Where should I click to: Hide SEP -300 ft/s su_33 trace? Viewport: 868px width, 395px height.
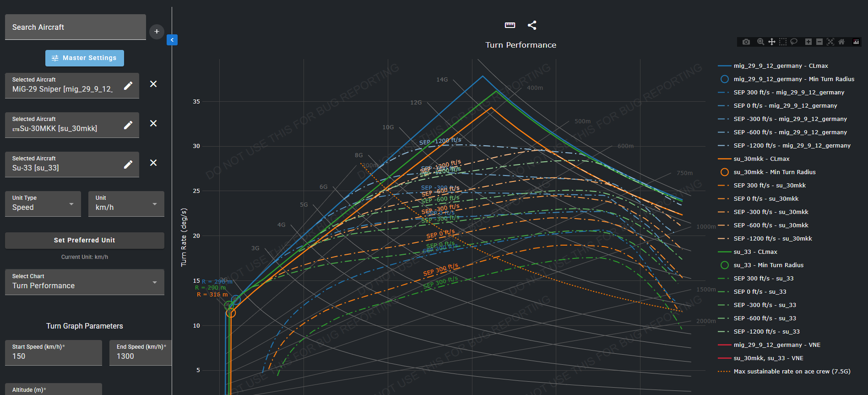(758, 305)
